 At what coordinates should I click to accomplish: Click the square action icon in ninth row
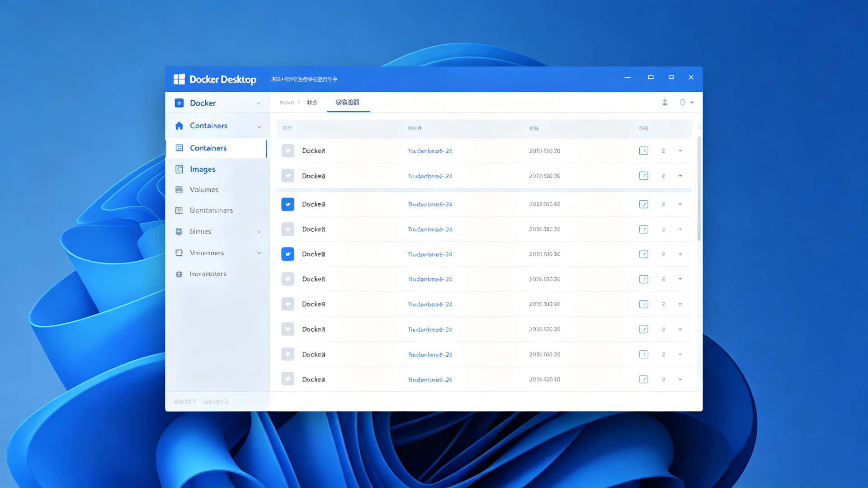click(x=644, y=355)
